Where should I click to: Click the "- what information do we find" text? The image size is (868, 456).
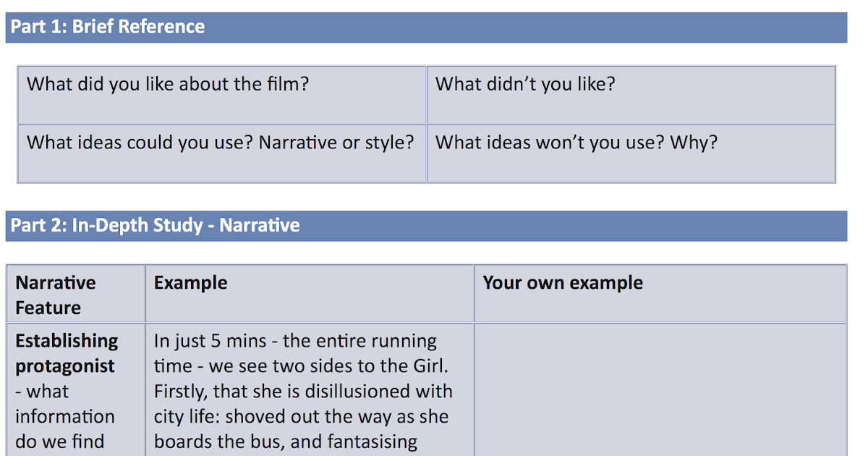click(x=64, y=416)
